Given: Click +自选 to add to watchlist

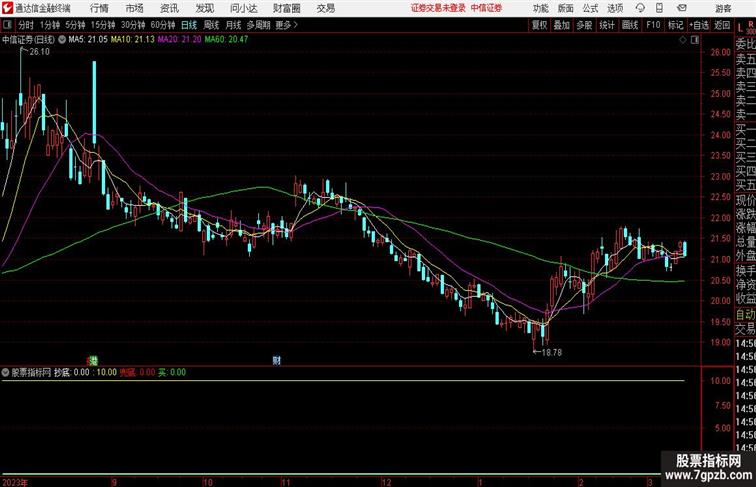Looking at the screenshot, I should [x=699, y=25].
